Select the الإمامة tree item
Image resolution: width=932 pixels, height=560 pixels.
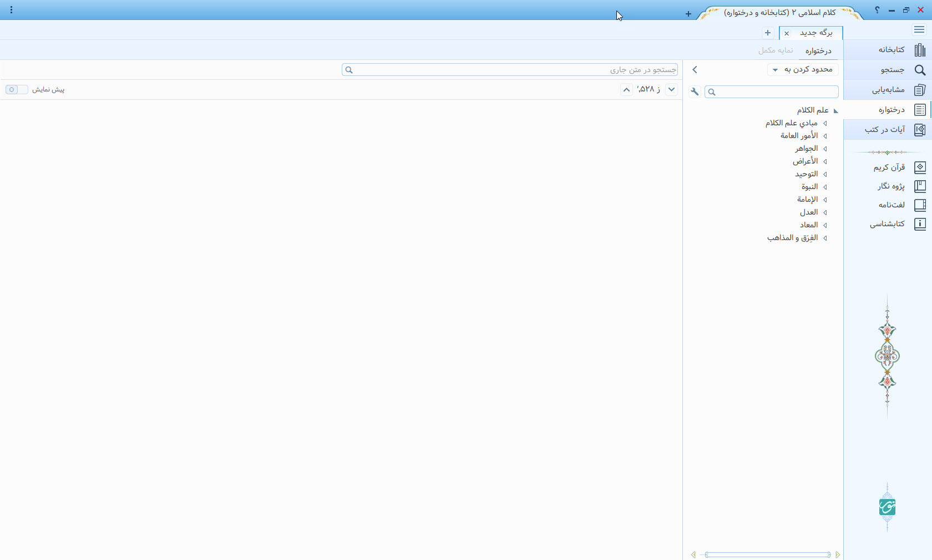click(x=808, y=200)
